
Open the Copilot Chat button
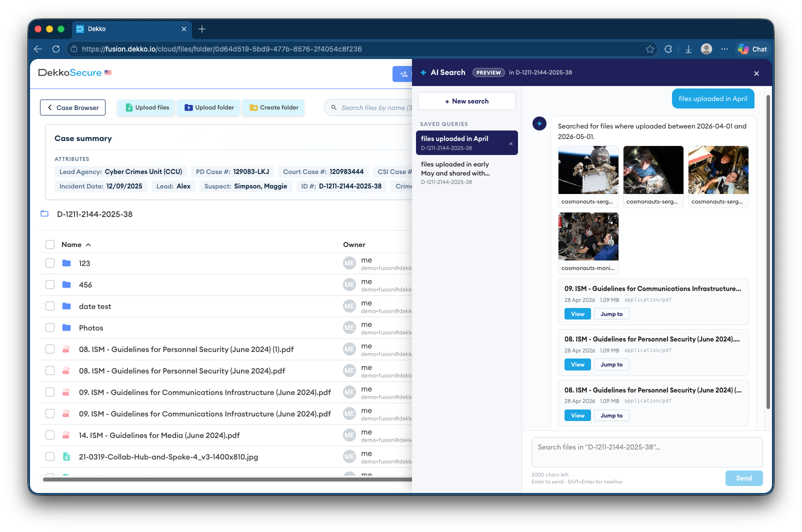point(752,49)
